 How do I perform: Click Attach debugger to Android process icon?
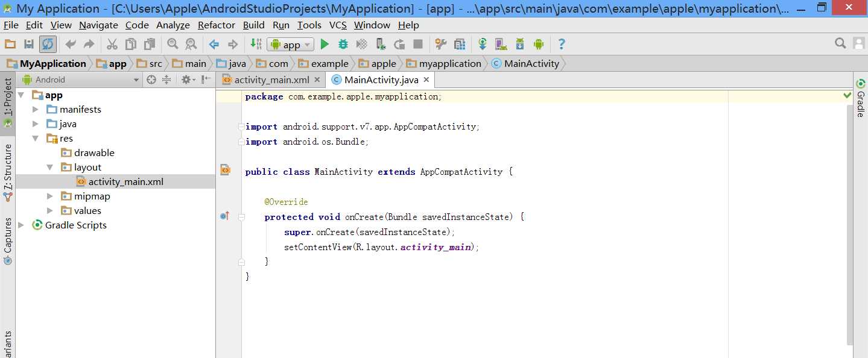[381, 44]
